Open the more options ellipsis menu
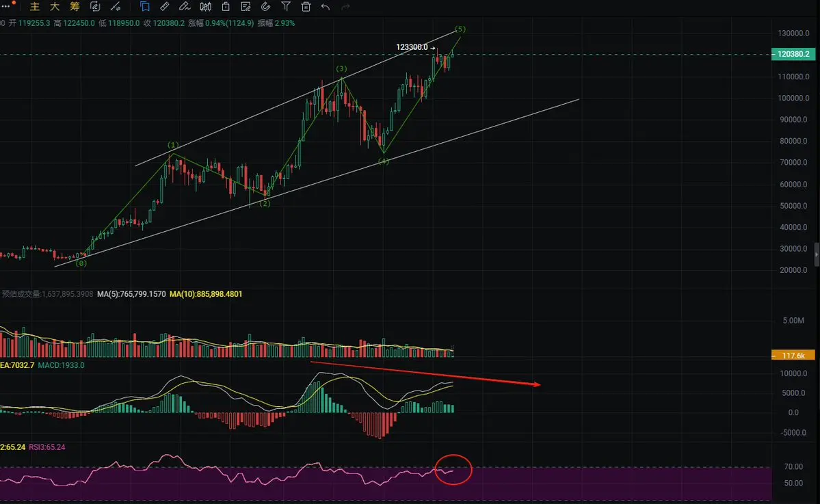The height and width of the screenshot is (504, 820). 5,5
